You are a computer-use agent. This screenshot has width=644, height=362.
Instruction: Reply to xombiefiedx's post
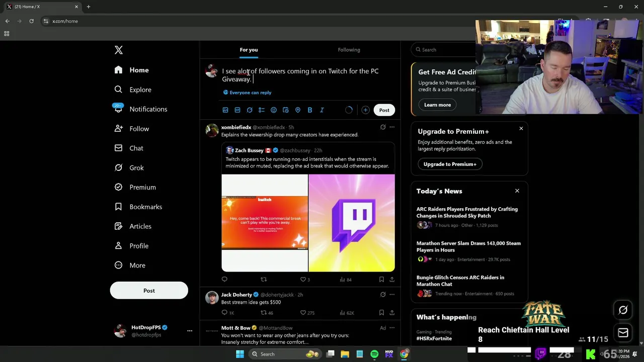pos(224,280)
